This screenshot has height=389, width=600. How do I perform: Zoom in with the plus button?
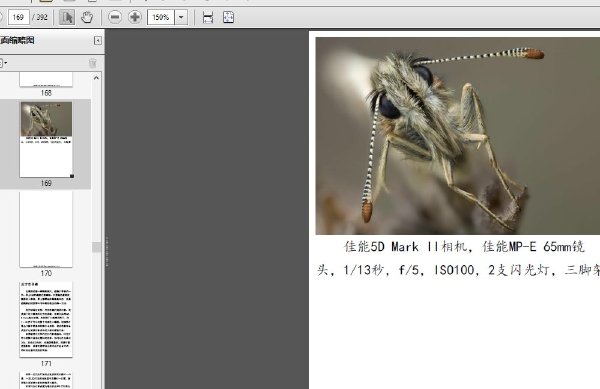click(135, 17)
